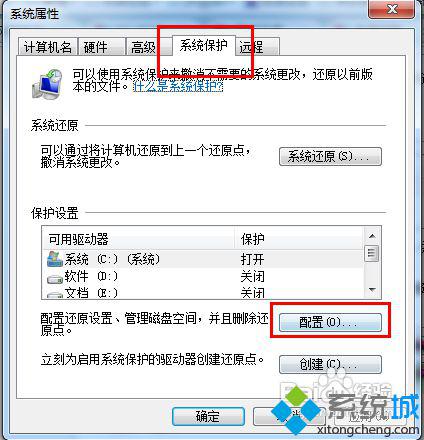Open the 什么是系统保护? help link
424x440 pixels.
[x=178, y=87]
